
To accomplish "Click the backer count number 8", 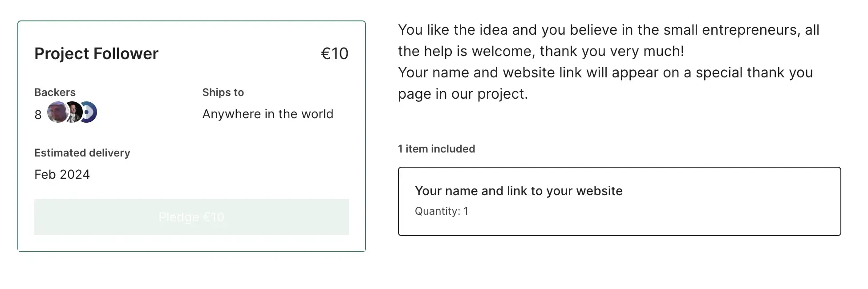I will pyautogui.click(x=38, y=115).
